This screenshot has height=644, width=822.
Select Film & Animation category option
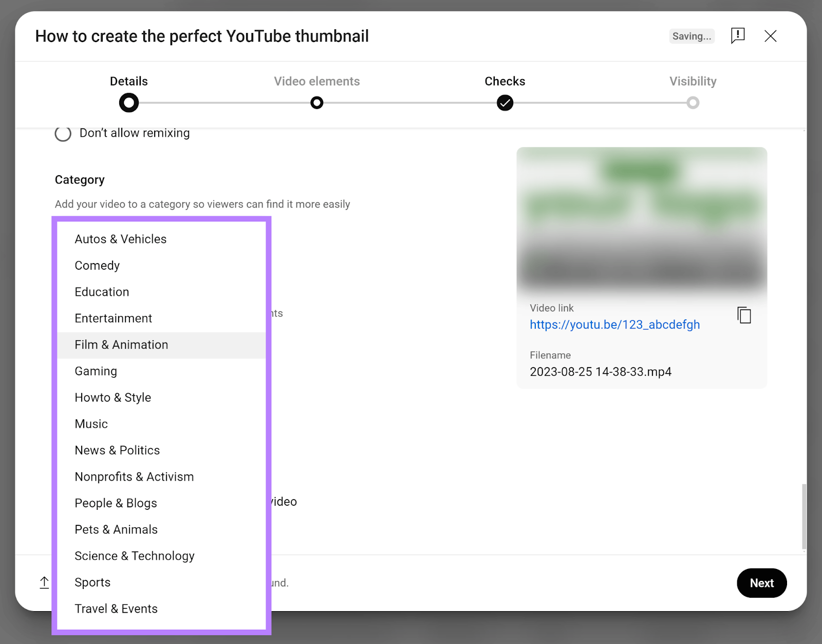(x=121, y=345)
